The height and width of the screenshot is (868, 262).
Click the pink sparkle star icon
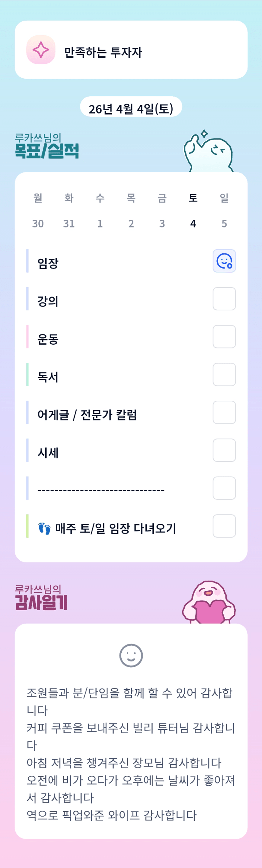point(41,50)
